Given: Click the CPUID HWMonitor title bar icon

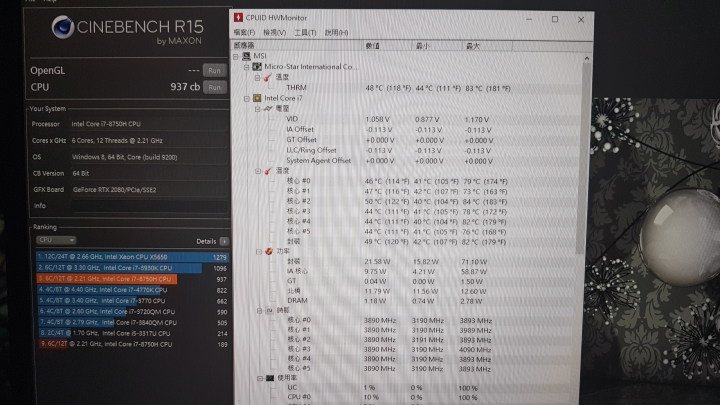Looking at the screenshot, I should (x=238, y=18).
